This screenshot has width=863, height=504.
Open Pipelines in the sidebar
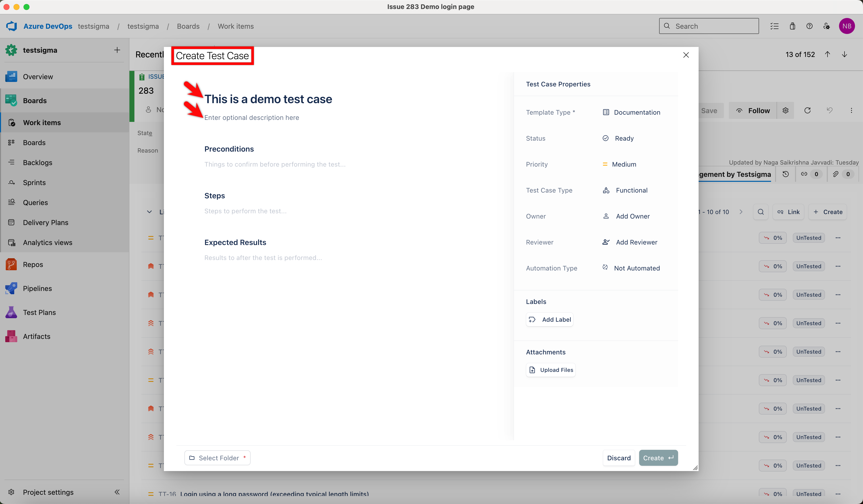point(37,288)
